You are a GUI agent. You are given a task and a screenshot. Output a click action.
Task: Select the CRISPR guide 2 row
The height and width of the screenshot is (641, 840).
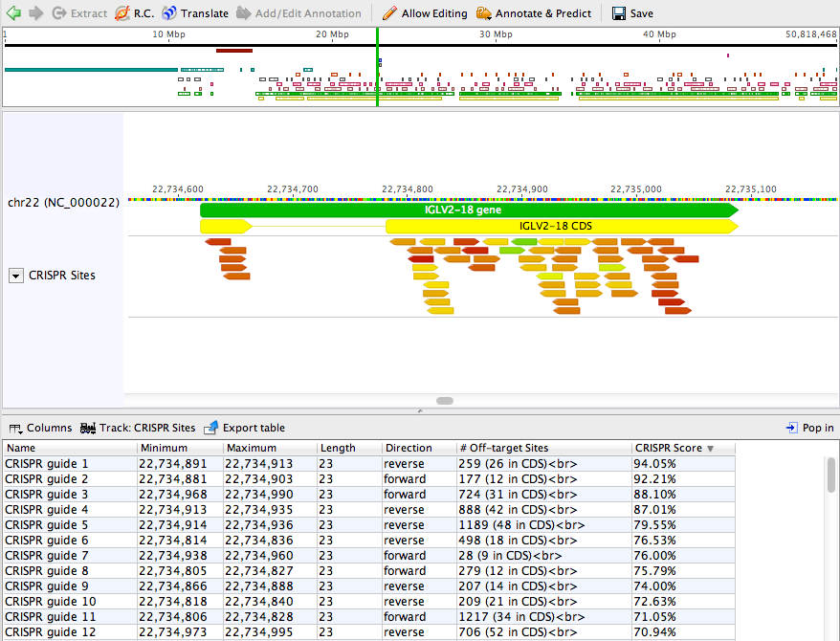369,478
